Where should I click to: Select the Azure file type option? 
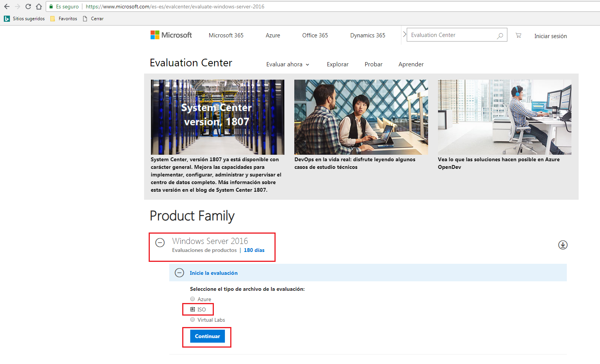tap(193, 299)
